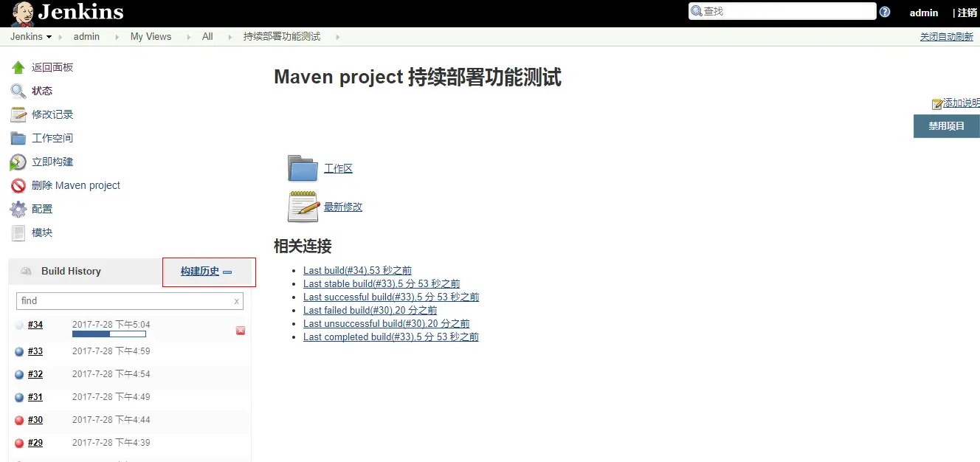
Task: Click the clock build icon beside 立即构建
Action: coord(18,162)
